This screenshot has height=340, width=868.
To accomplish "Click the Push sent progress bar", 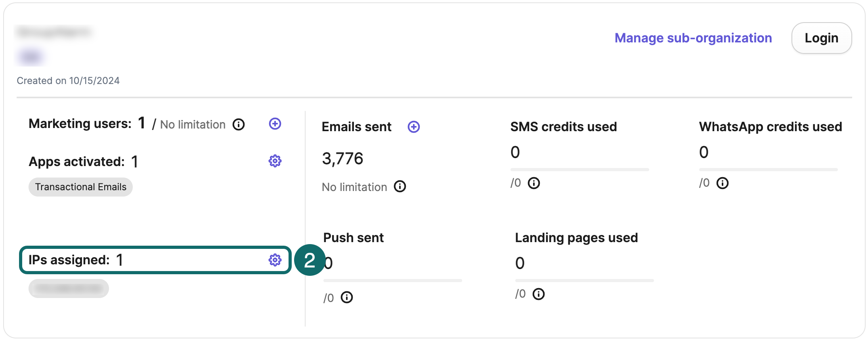I will pos(392,281).
